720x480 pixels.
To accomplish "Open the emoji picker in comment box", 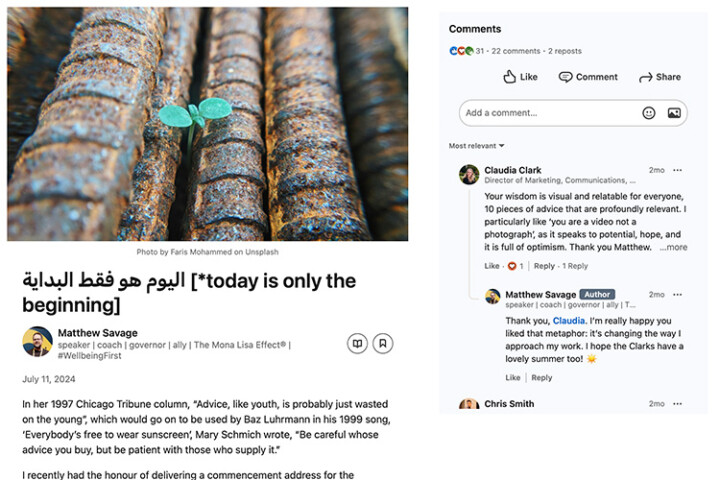I will tap(648, 113).
